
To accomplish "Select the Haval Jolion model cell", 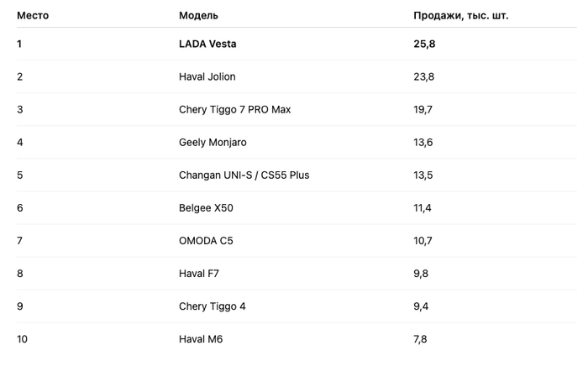I will tap(207, 76).
